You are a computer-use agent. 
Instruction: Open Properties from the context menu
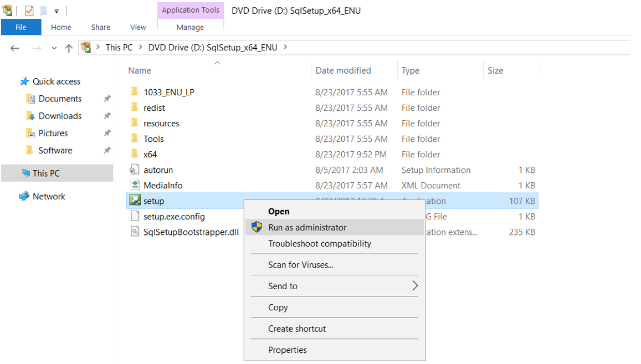point(335,350)
